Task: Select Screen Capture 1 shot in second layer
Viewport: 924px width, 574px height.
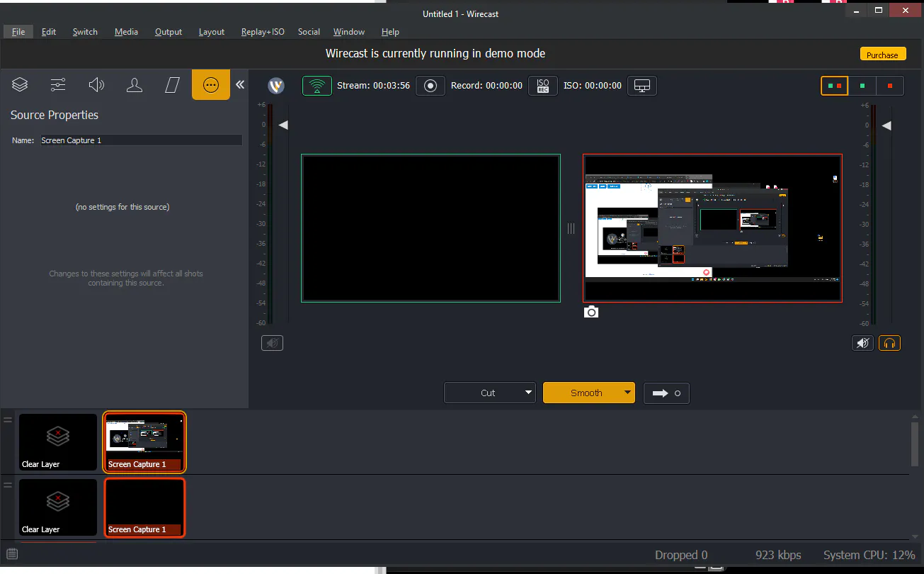Action: point(144,507)
